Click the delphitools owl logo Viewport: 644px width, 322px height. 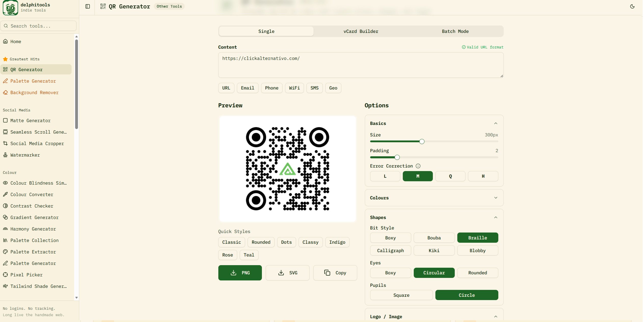pyautogui.click(x=10, y=8)
